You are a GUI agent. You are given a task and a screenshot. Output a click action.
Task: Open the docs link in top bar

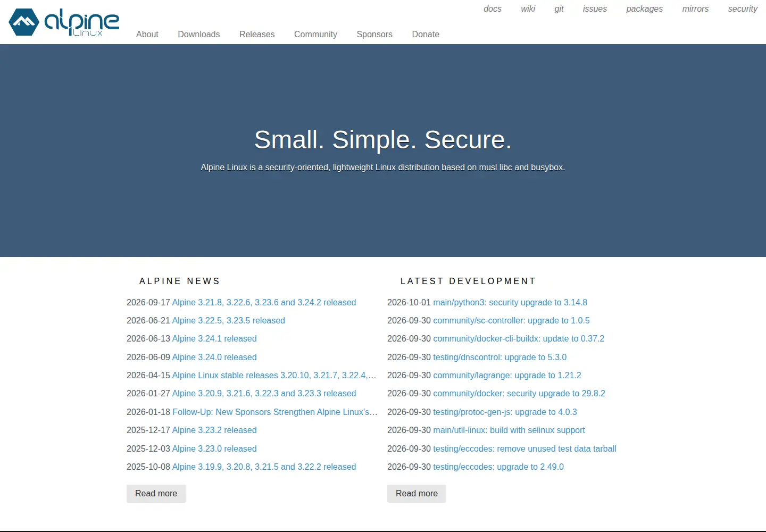[x=493, y=9]
